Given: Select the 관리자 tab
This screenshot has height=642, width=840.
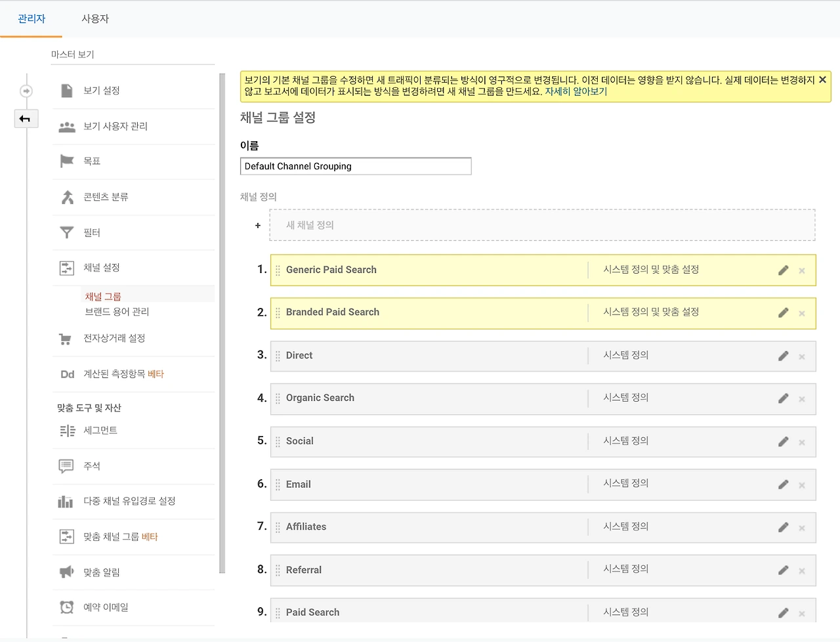Looking at the screenshot, I should 31,18.
